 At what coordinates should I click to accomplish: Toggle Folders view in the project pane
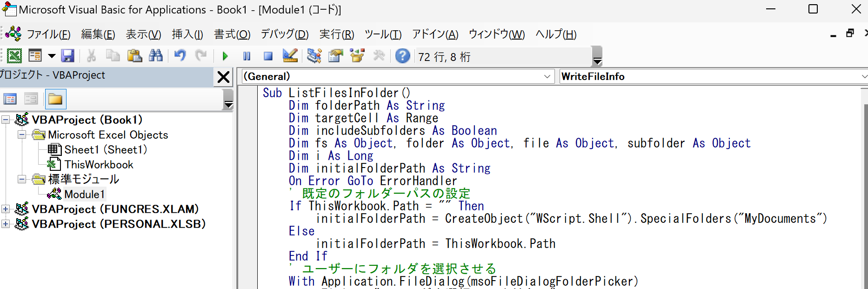tap(55, 99)
